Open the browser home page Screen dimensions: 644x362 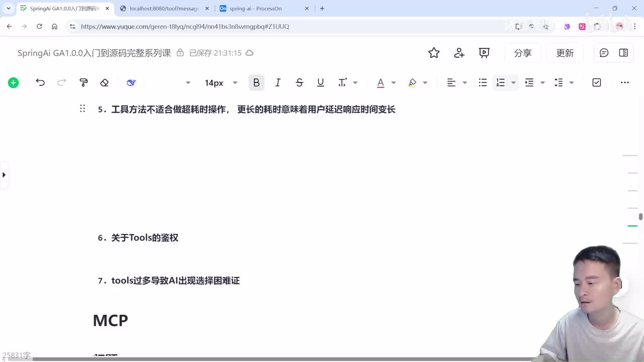[54, 26]
